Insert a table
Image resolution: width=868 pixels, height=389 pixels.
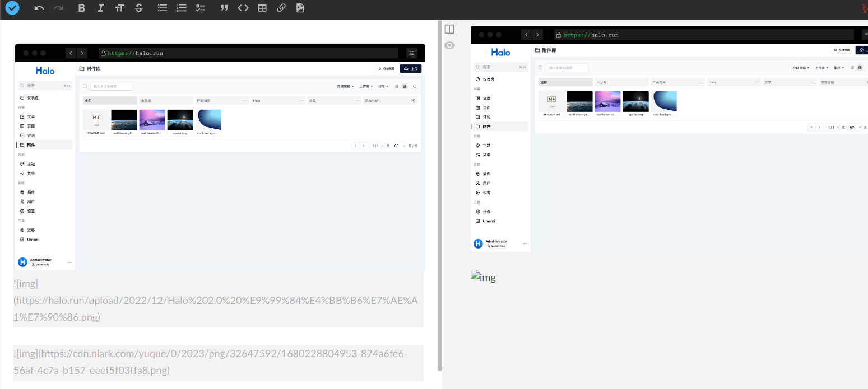pyautogui.click(x=262, y=8)
